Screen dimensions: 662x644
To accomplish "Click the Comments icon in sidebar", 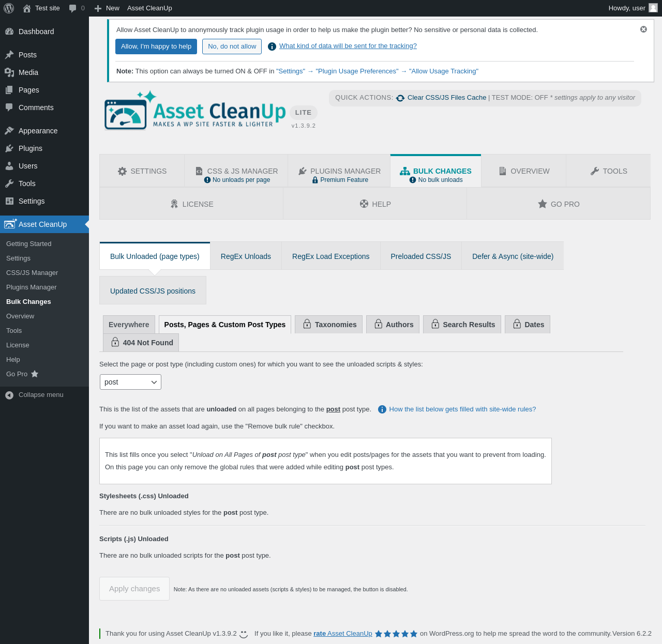I will pyautogui.click(x=9, y=108).
